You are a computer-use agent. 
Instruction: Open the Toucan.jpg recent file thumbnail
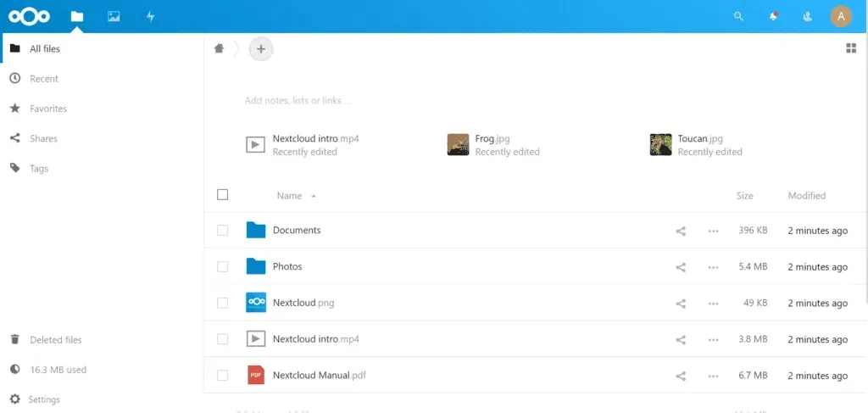click(x=660, y=145)
